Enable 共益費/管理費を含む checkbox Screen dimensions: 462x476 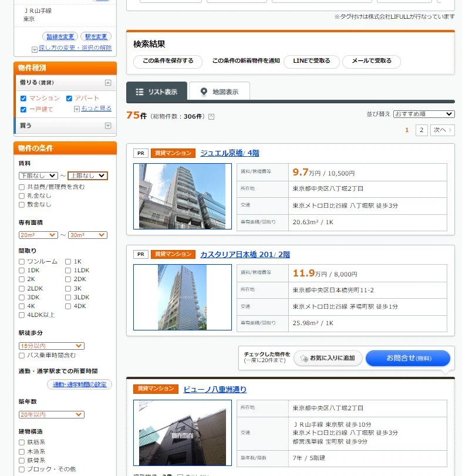[22, 187]
